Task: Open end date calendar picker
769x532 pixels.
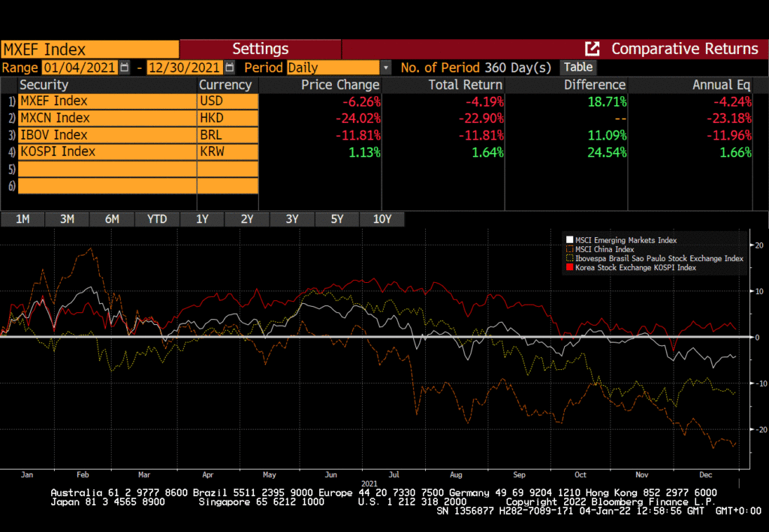Action: [x=230, y=68]
